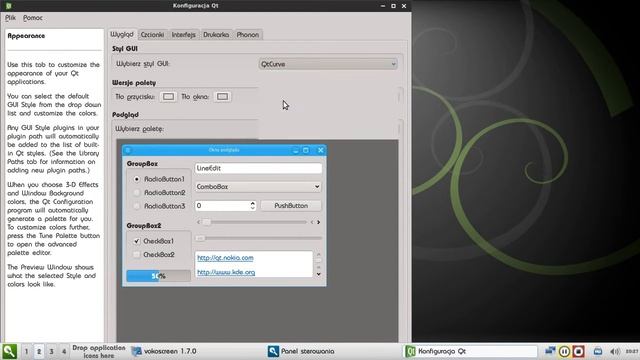This screenshot has width=640, height=360.
Task: Minimize the preview window
Action: 296,150
